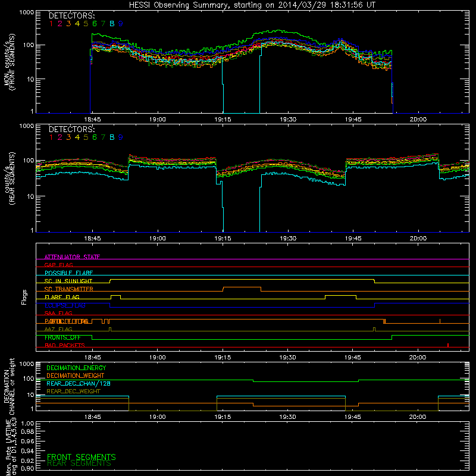Click red detector number 1 in the front segments legend
This screenshot has width=476, height=476.
[51, 24]
